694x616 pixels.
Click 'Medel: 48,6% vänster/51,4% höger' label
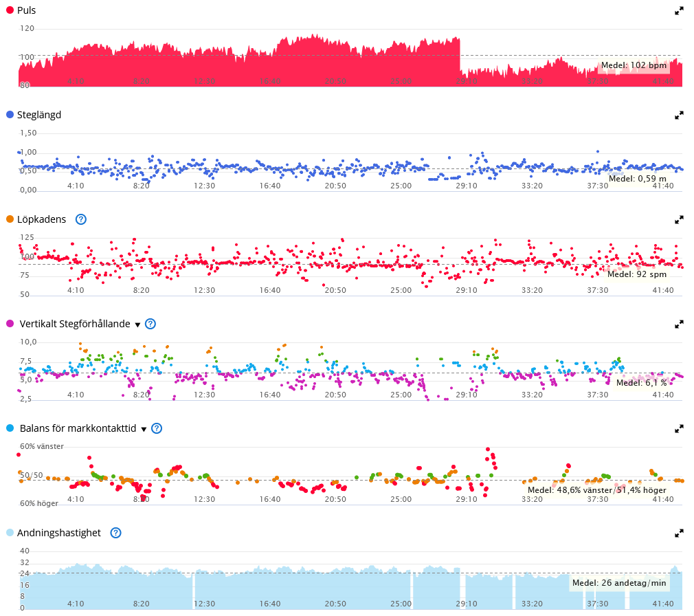596,489
